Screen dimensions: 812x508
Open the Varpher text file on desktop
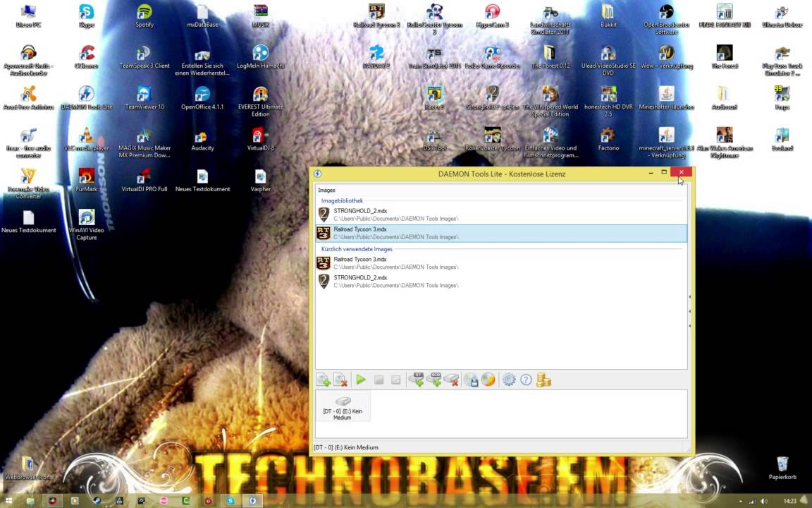[x=261, y=180]
